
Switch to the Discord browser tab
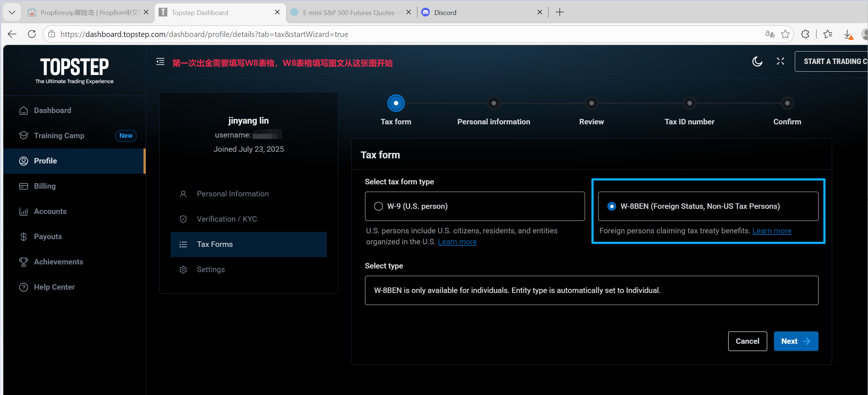tap(481, 12)
